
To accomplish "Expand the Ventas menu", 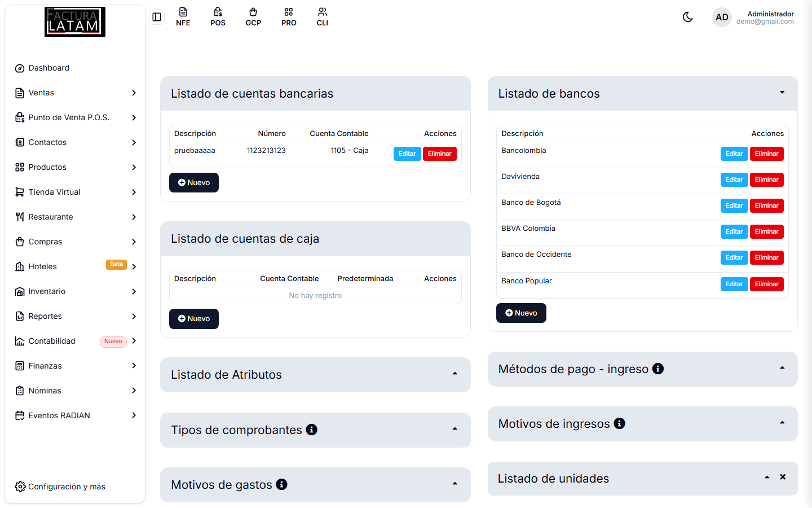I will 75,93.
